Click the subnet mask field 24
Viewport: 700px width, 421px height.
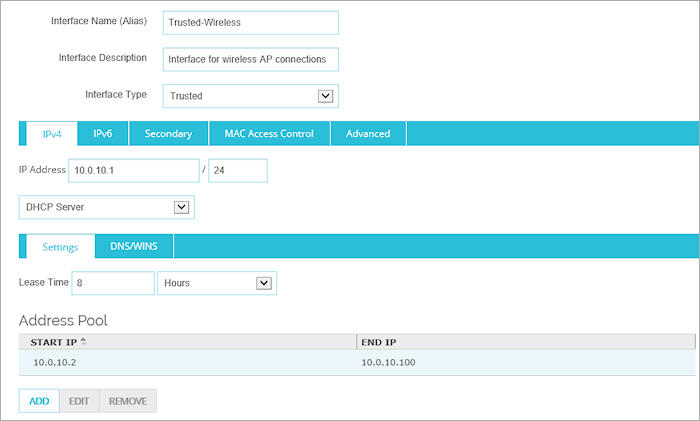[x=238, y=171]
